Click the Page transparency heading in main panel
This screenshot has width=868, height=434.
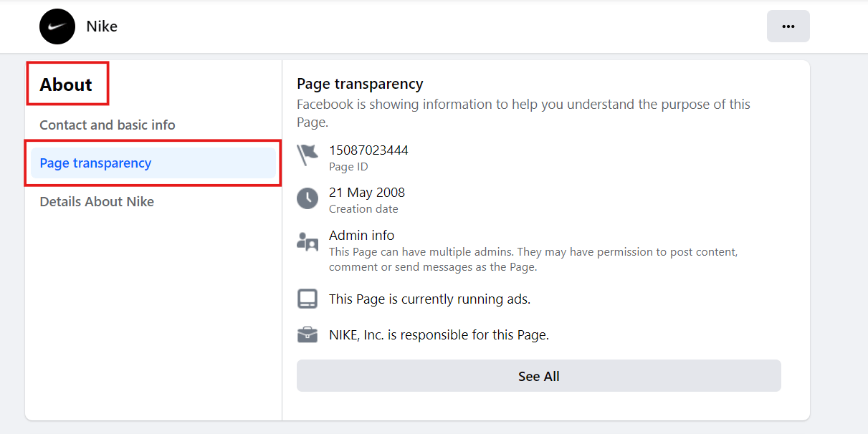coord(360,85)
